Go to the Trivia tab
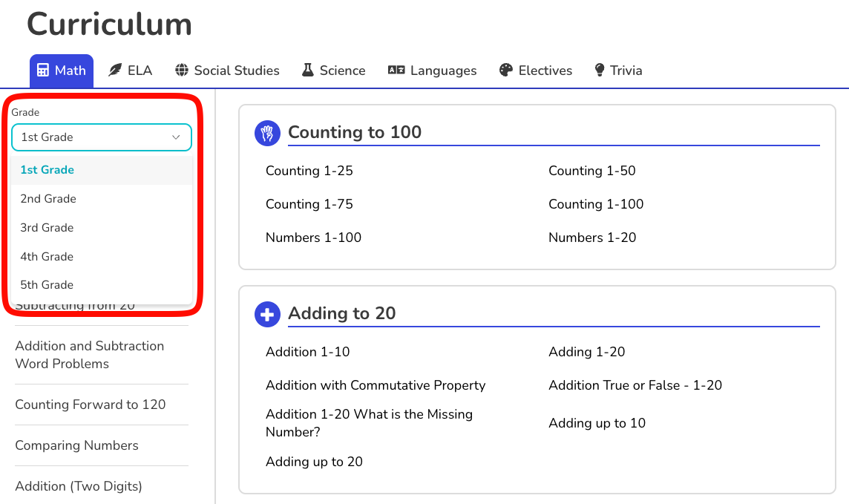 tap(618, 71)
